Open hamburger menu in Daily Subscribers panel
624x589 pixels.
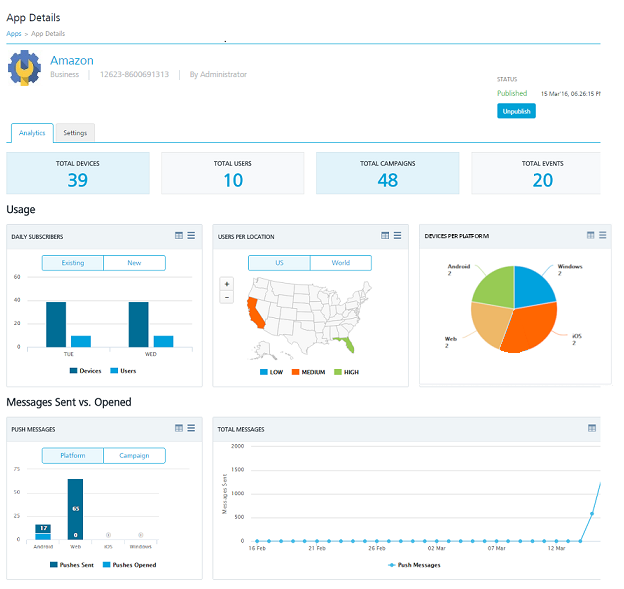[x=192, y=236]
